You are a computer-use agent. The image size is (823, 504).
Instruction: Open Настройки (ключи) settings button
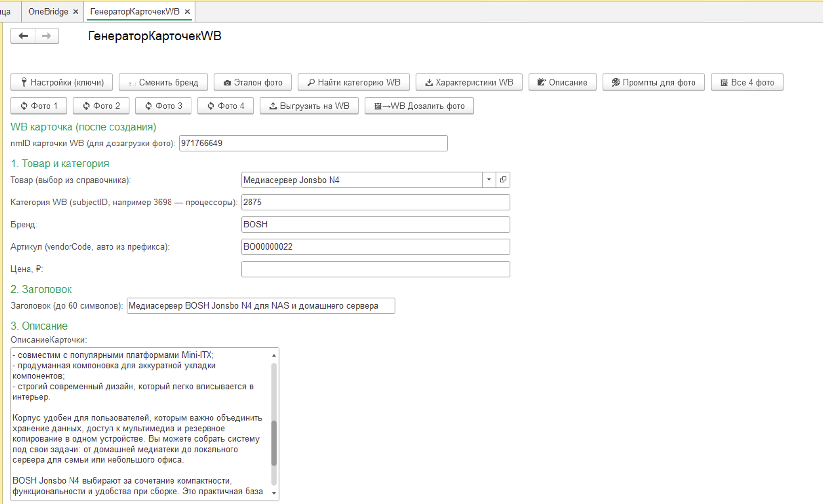[x=62, y=83]
